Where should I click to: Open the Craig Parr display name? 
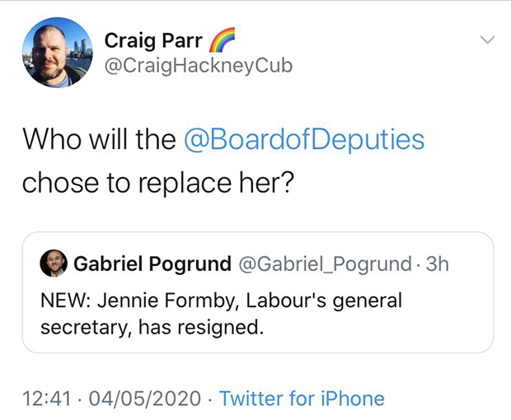(x=152, y=41)
